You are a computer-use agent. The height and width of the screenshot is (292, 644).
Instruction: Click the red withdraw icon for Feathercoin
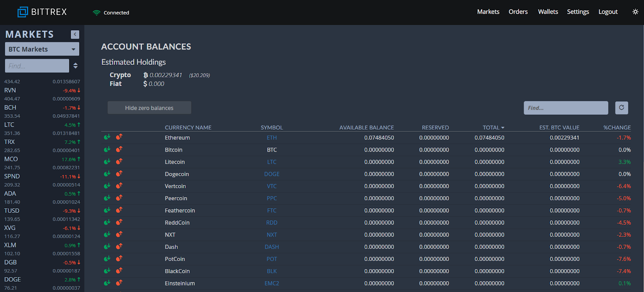click(x=119, y=210)
